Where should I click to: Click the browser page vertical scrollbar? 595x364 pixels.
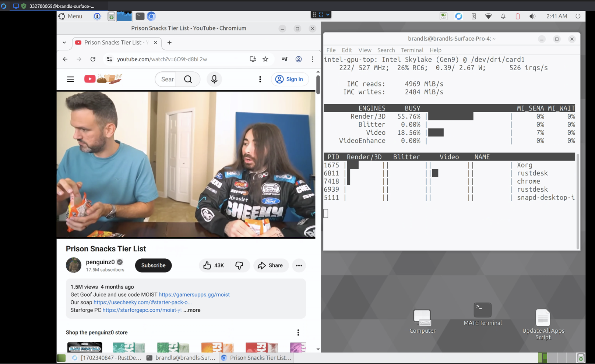[x=318, y=85]
